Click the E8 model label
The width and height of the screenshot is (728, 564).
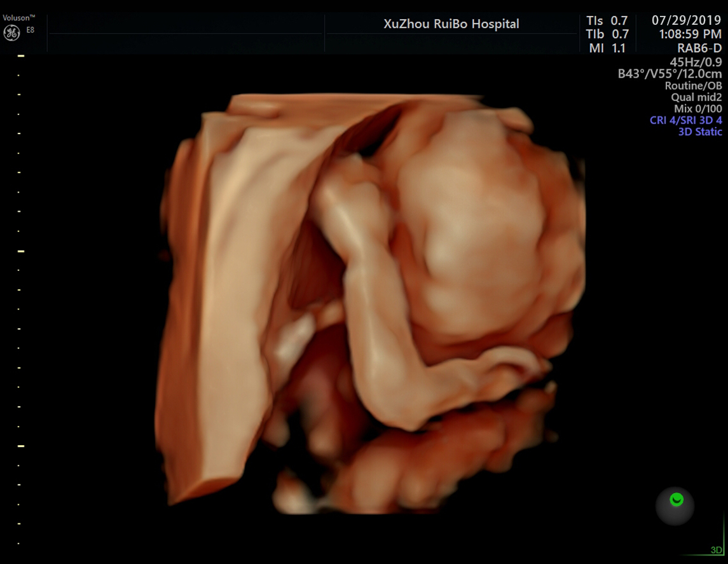30,30
